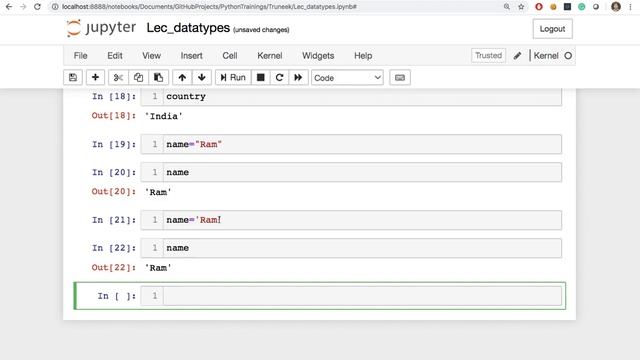640x360 pixels.
Task: Open the File menu
Action: pos(80,56)
